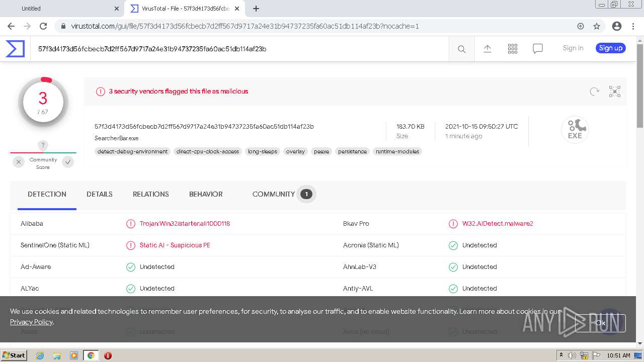Click the volume tray icon

pos(572,355)
